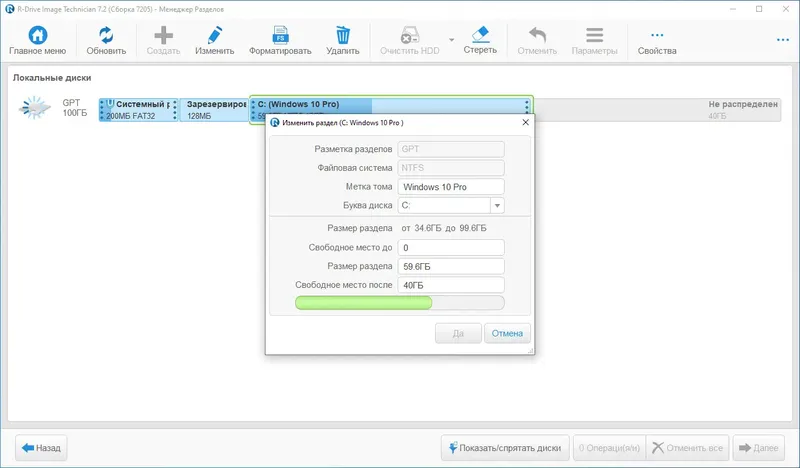Open the Главное меню home icon

[37, 36]
